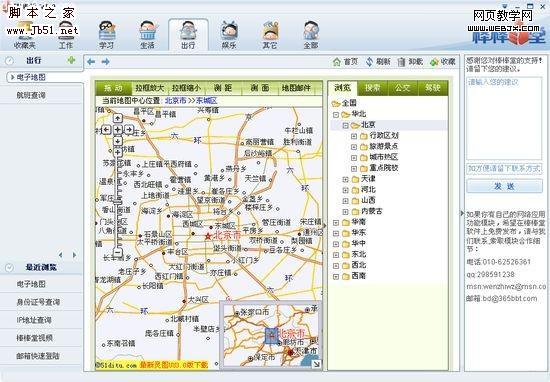The image size is (550, 382).
Task: Open the 生活 category icon
Action: pyautogui.click(x=147, y=35)
